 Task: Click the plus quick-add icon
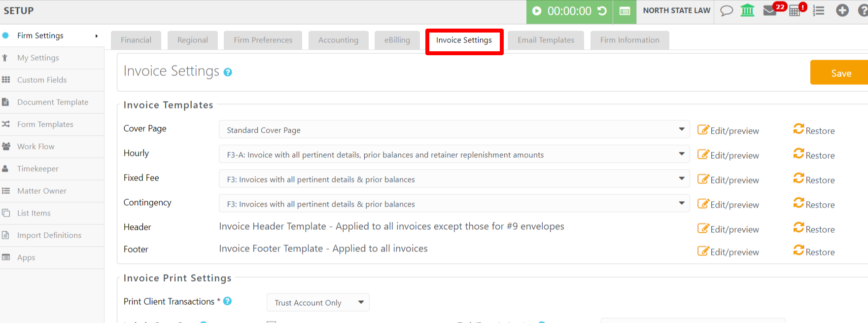pos(842,10)
